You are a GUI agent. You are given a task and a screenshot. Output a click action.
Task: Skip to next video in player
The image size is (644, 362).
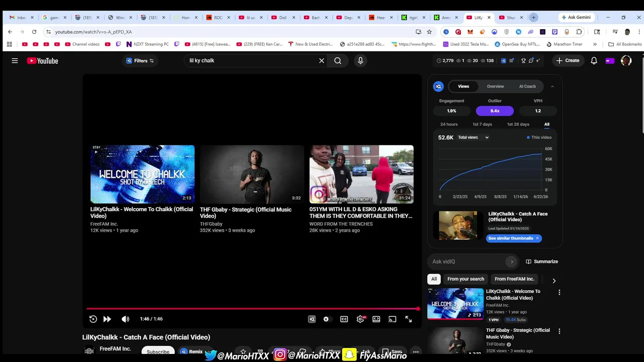[107, 319]
